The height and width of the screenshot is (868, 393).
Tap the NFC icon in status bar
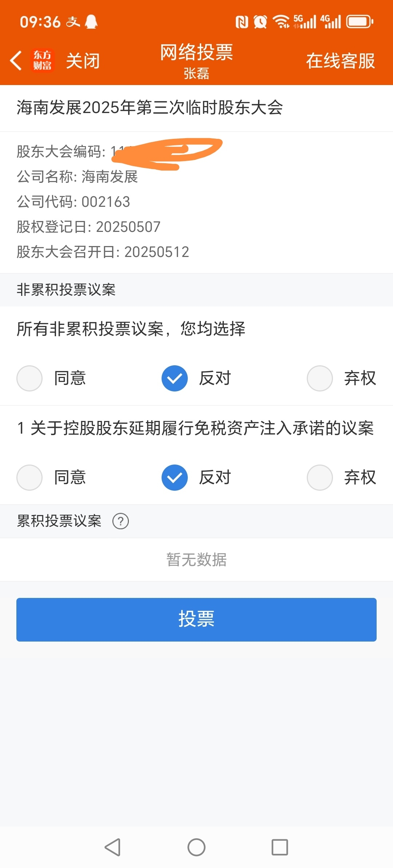coord(242,22)
